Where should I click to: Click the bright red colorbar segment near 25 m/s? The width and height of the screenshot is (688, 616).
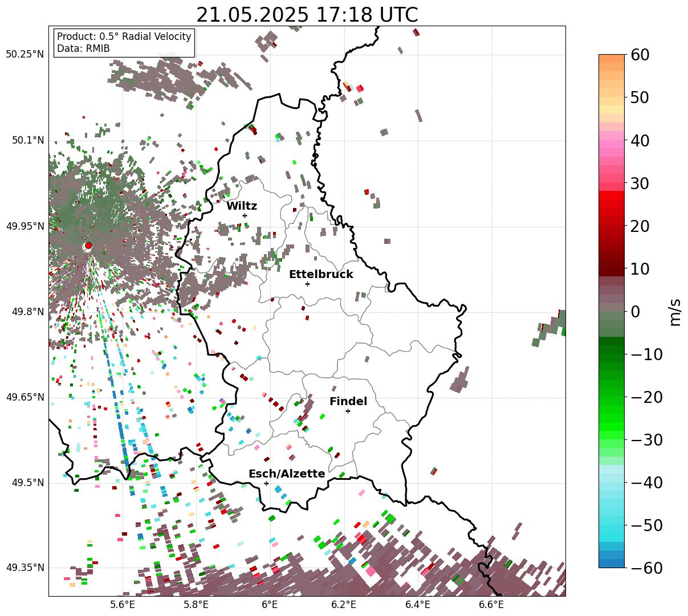612,204
